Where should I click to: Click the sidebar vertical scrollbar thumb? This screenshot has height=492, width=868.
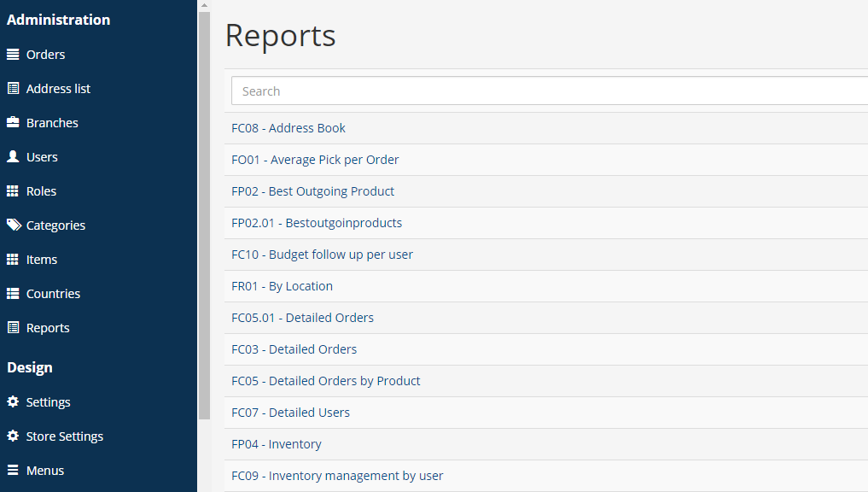(x=204, y=215)
